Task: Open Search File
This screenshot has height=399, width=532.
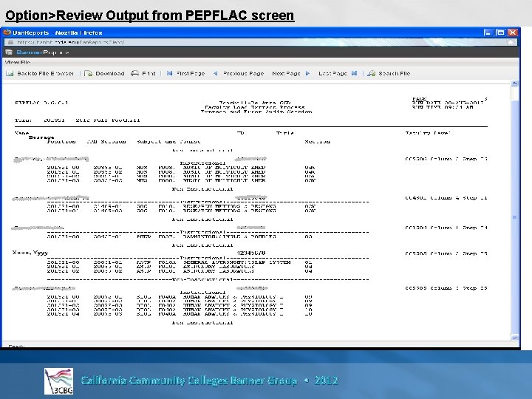Action: [x=389, y=73]
